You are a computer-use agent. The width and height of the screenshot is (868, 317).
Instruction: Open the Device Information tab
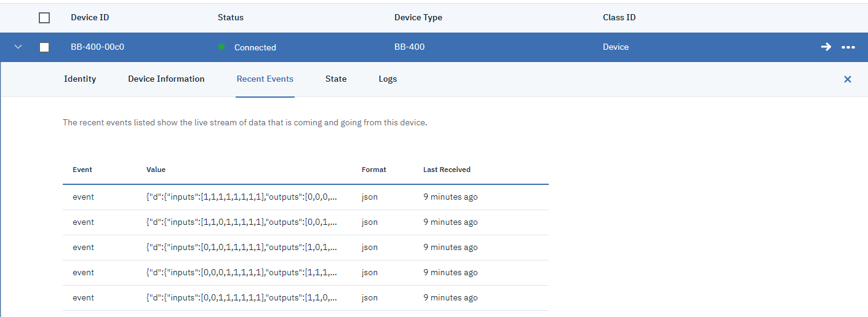click(166, 79)
